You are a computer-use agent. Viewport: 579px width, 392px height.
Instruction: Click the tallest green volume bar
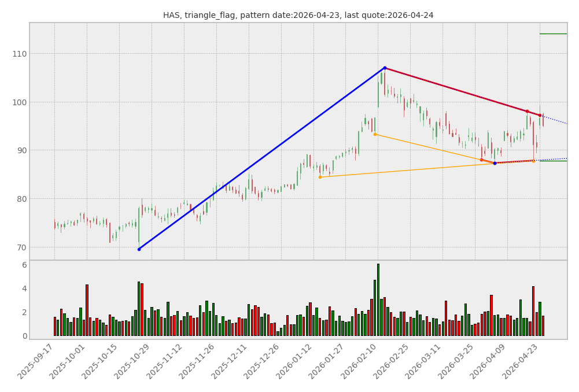pos(378,299)
